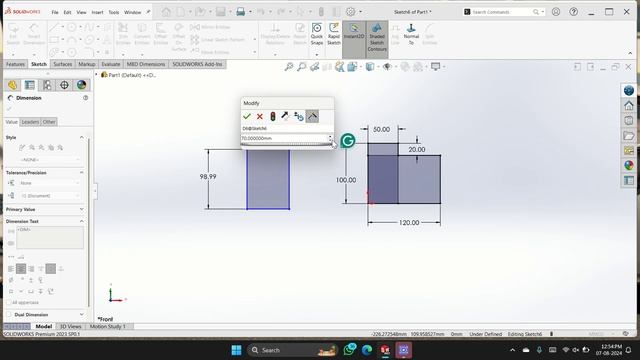Click the Rebuild traffic light icon

point(273,117)
